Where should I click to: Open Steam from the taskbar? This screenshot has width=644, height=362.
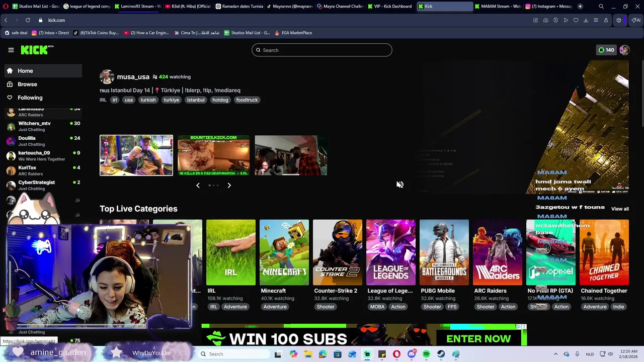click(441, 354)
